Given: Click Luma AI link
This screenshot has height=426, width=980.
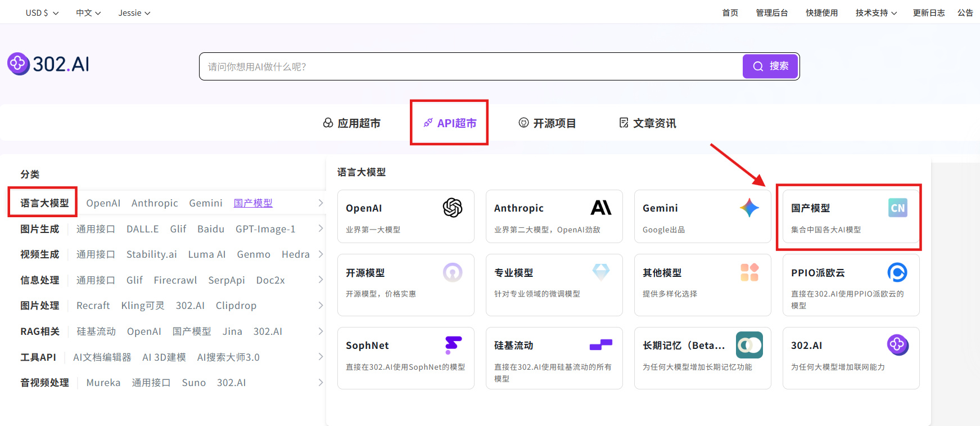Looking at the screenshot, I should pos(207,254).
